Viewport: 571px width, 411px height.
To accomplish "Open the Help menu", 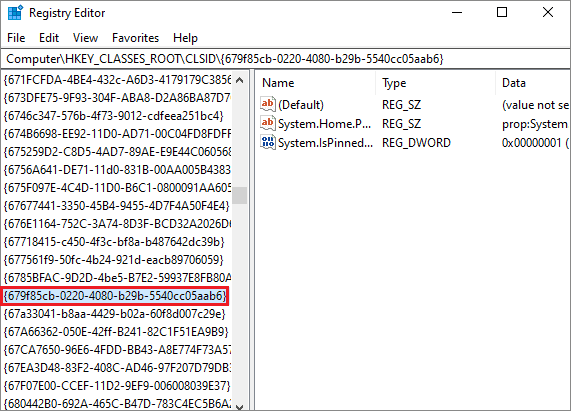I will [x=185, y=38].
